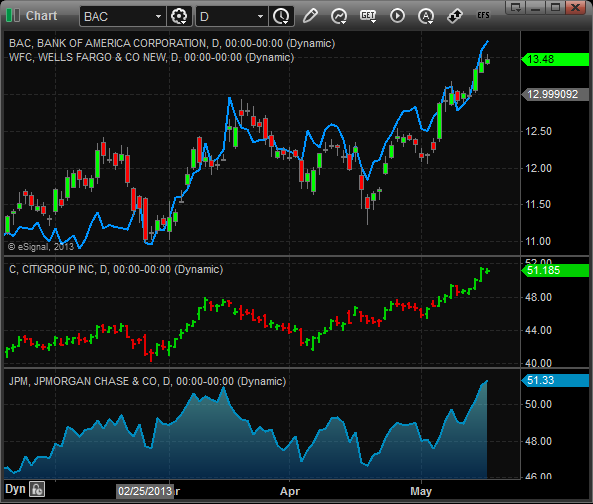Open the alerts circled-A icon

tap(426, 16)
